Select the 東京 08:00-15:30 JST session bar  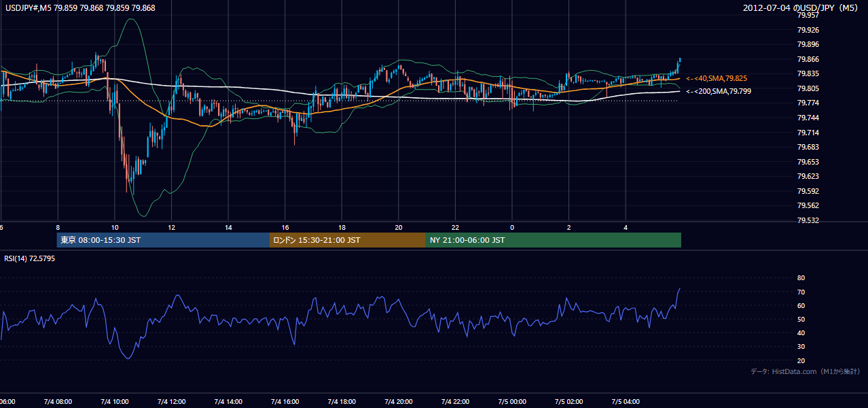pos(163,240)
